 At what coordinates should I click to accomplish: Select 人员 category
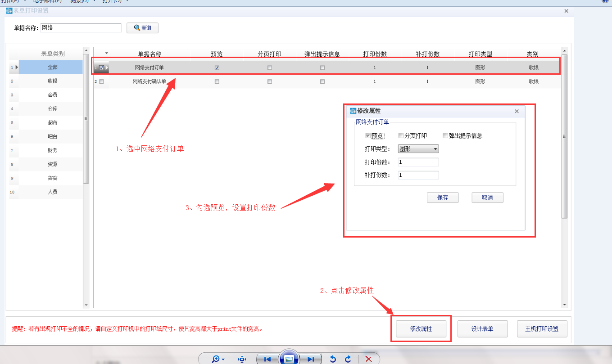pyautogui.click(x=51, y=192)
